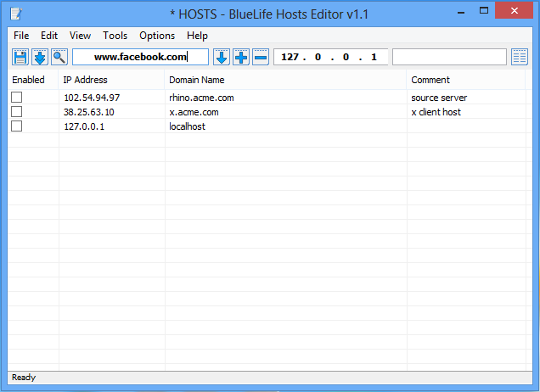
Task: Open the File menu
Action: tap(21, 36)
